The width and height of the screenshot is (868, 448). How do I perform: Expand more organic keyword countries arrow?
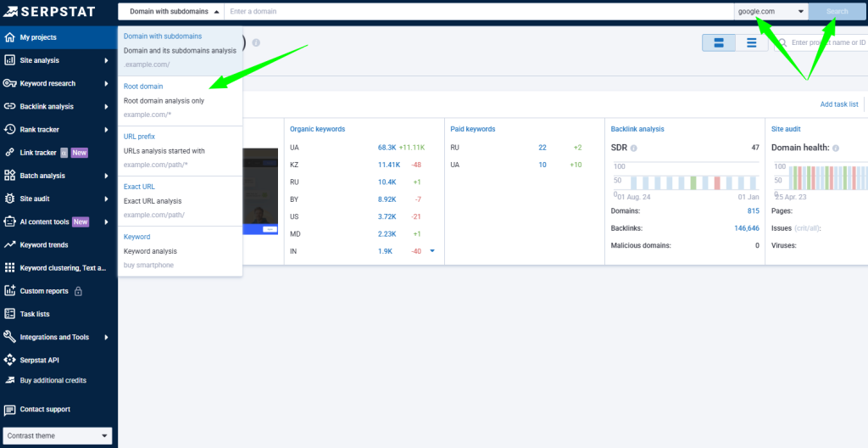(x=432, y=251)
